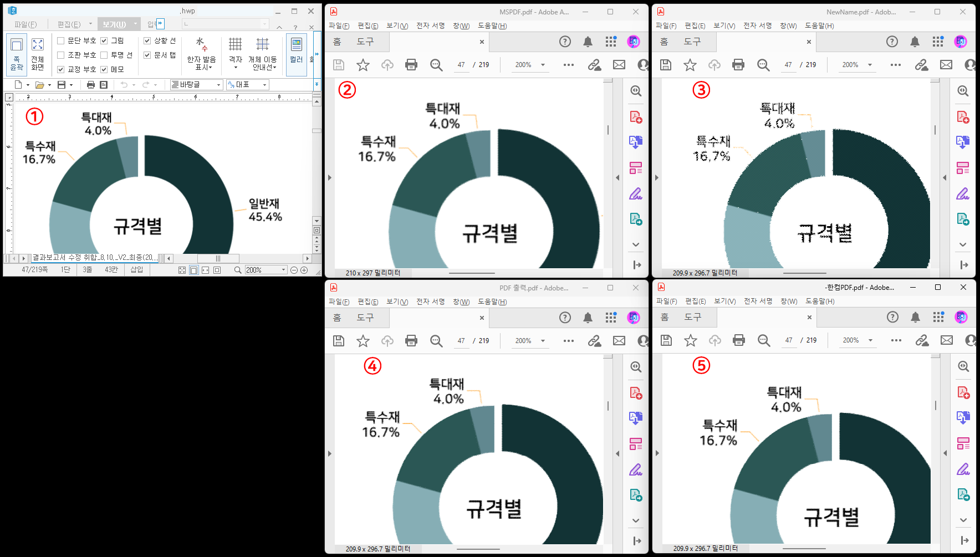Viewport: 980px width, 557px height.
Task: Click the email envelope icon in PDF 출력.pdf window
Action: coord(619,341)
